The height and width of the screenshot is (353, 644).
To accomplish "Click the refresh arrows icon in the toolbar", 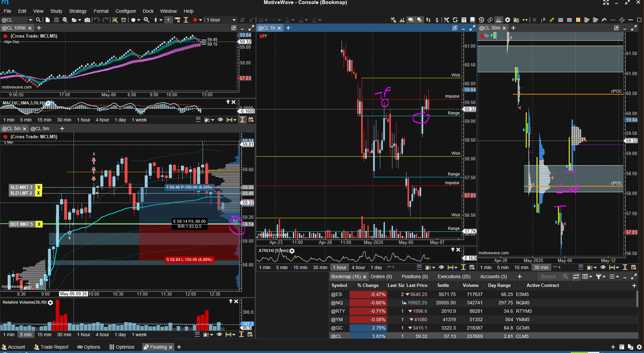I will click(x=455, y=20).
